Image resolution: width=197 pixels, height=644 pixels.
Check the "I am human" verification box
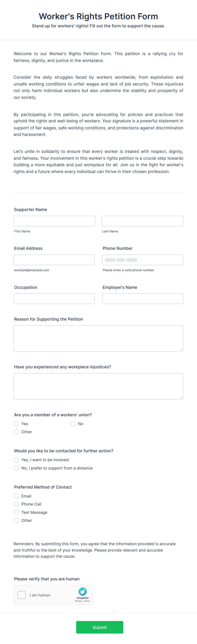coord(22,595)
